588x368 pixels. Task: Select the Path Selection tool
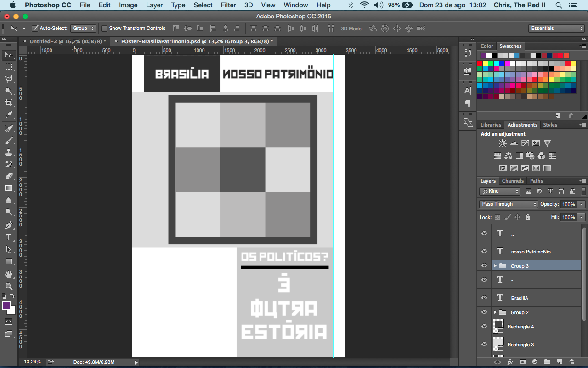point(9,249)
